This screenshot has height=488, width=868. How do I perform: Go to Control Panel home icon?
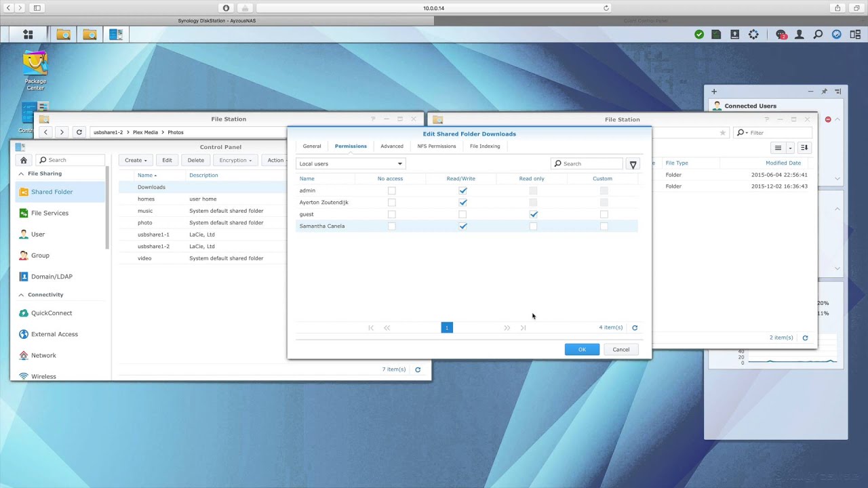[x=24, y=160]
